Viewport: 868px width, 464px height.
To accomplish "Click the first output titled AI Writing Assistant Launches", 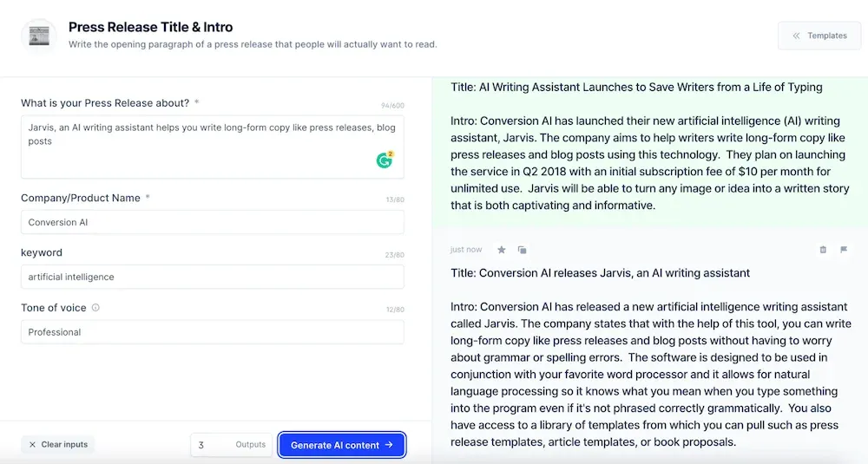I will [x=636, y=87].
